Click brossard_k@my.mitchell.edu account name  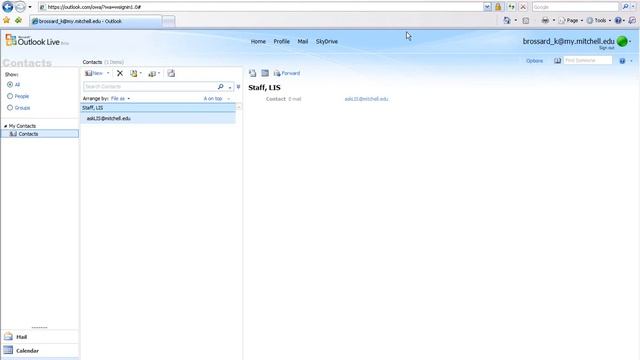pyautogui.click(x=568, y=41)
